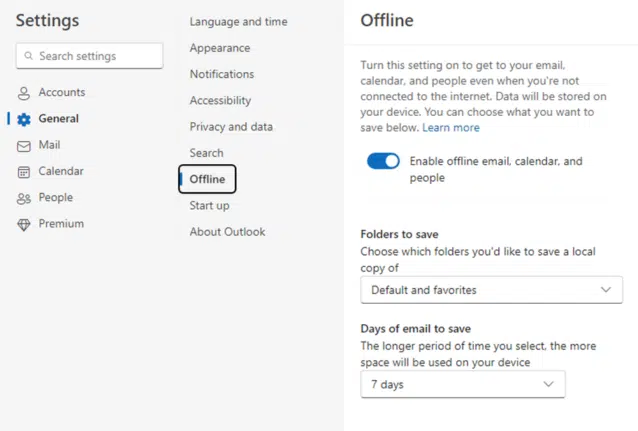Select Privacy and data option
Viewport: 638px width, 431px height.
pyautogui.click(x=231, y=127)
